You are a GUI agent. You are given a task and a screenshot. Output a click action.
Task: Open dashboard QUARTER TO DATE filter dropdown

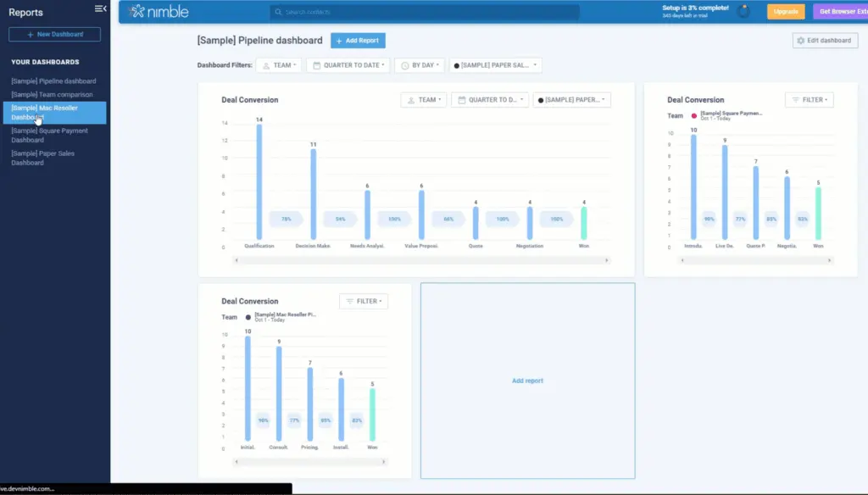coord(348,65)
